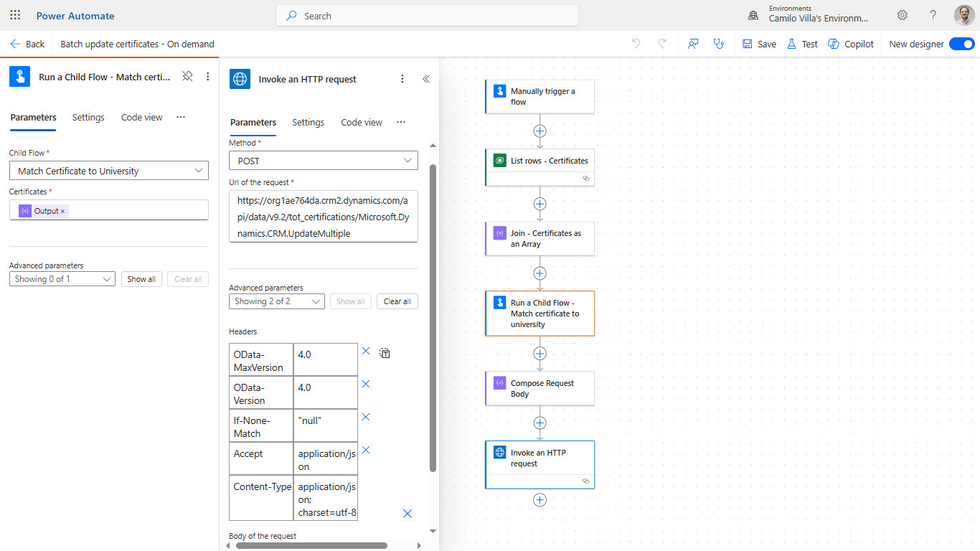
Task: Open the Environments picker icon
Action: pos(753,15)
